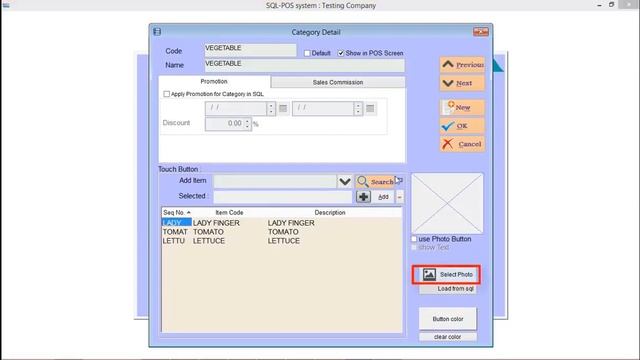Click the Previous record button
Screen dimensions: 640x360
[x=462, y=64]
